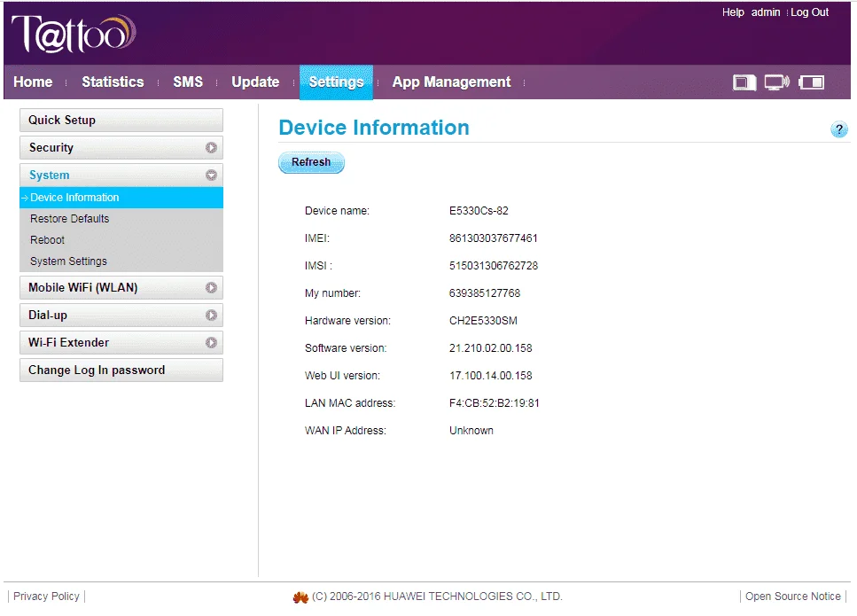Click the Security menu label
The height and width of the screenshot is (616, 857).
pyautogui.click(x=51, y=148)
